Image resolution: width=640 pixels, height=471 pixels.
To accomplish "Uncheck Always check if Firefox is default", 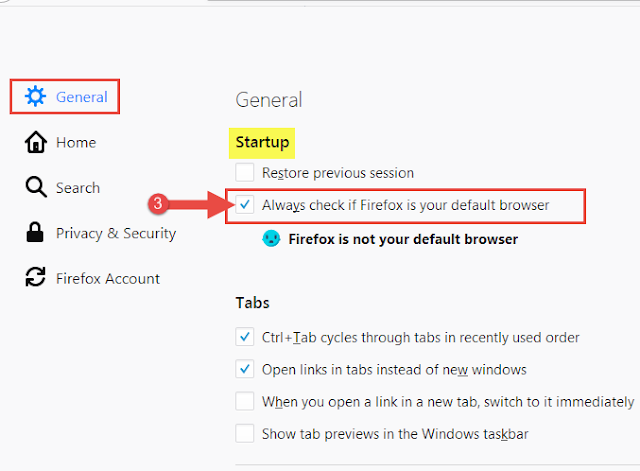I will tap(244, 204).
